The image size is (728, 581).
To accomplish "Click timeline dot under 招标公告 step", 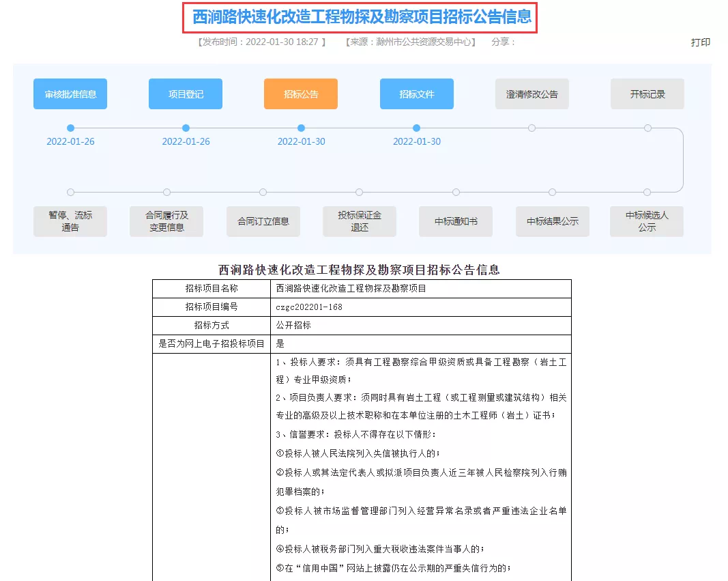I will pos(301,128).
